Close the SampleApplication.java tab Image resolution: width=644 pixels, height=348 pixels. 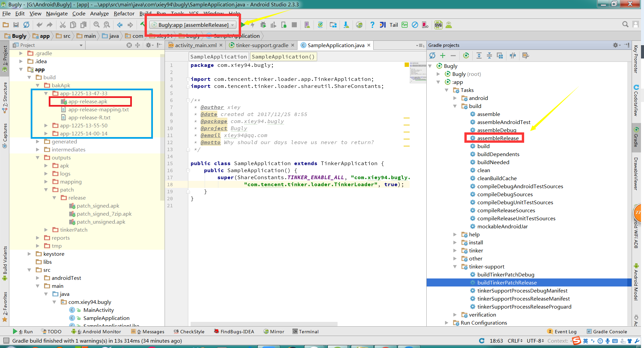pos(369,45)
